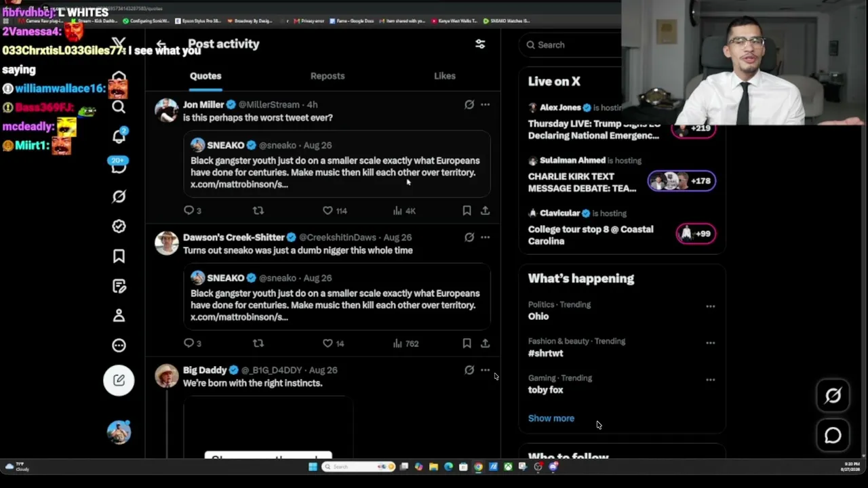868x488 pixels.
Task: Go back from Post activity
Action: click(161, 44)
